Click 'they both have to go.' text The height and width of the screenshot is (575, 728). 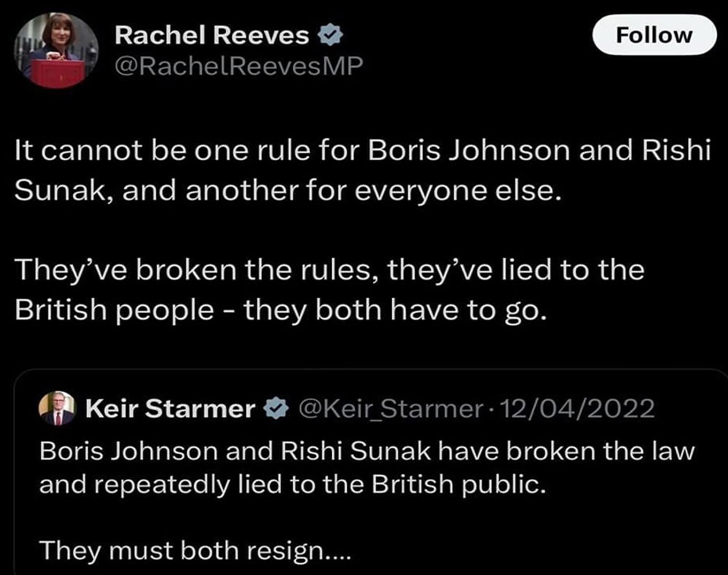tap(394, 311)
